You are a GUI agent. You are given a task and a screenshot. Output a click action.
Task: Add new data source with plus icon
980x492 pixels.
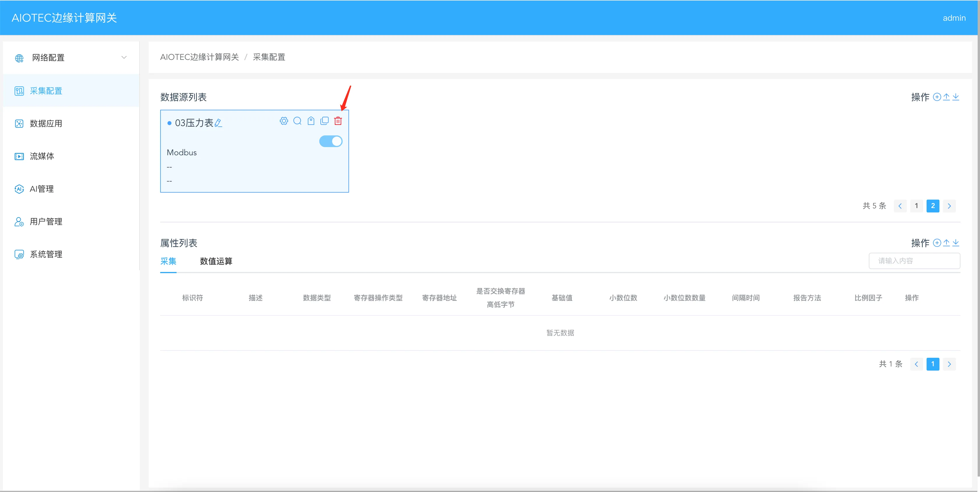[x=937, y=97]
